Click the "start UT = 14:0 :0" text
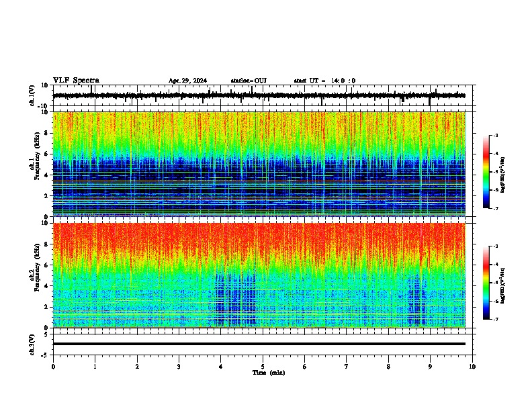532x411 pixels. point(324,81)
